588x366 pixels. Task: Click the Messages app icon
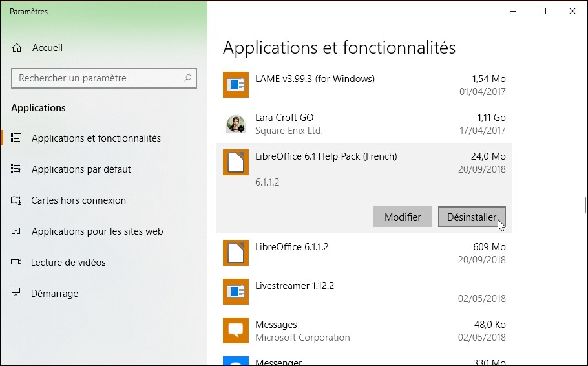[236, 330]
